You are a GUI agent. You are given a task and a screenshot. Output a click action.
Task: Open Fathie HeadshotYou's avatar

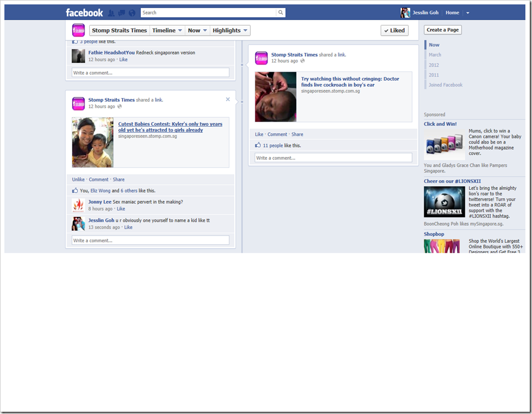click(x=78, y=56)
